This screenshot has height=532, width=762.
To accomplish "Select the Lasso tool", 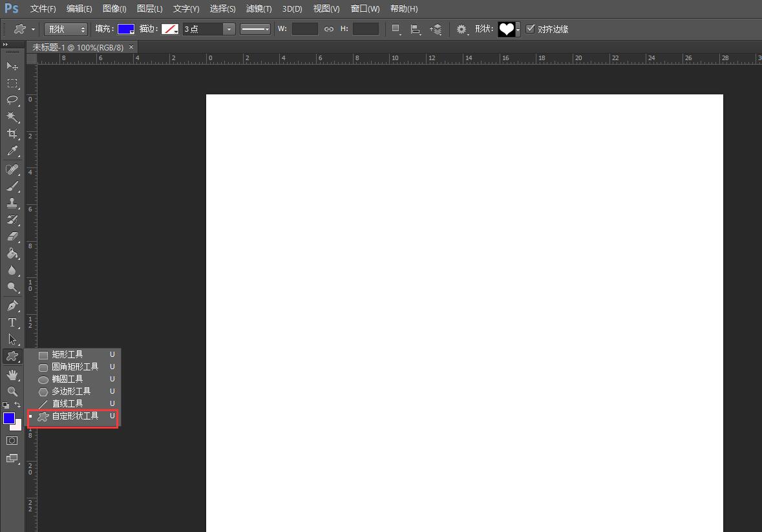I will pyautogui.click(x=12, y=100).
